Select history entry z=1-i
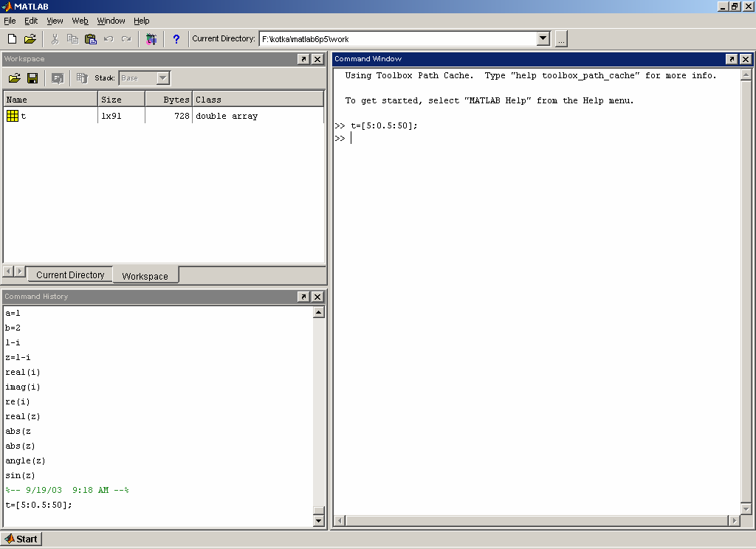The width and height of the screenshot is (756, 549). [18, 357]
